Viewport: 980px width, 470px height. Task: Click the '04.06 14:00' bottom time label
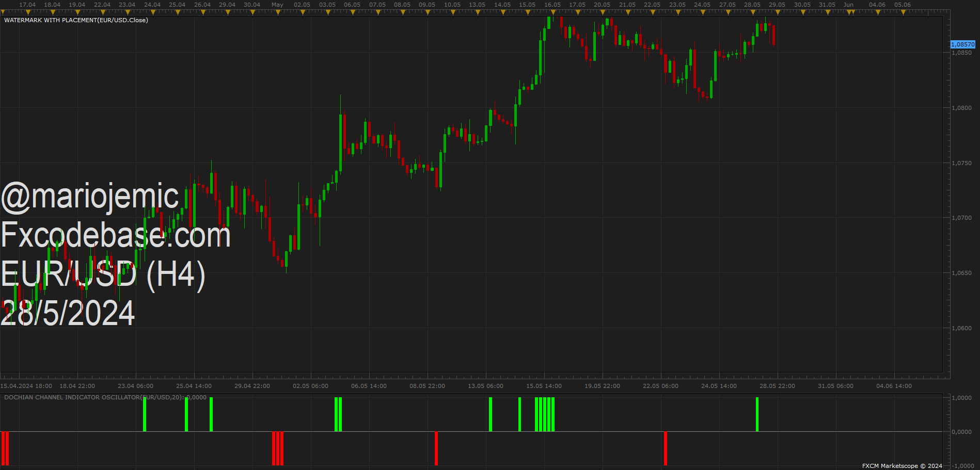click(x=894, y=386)
